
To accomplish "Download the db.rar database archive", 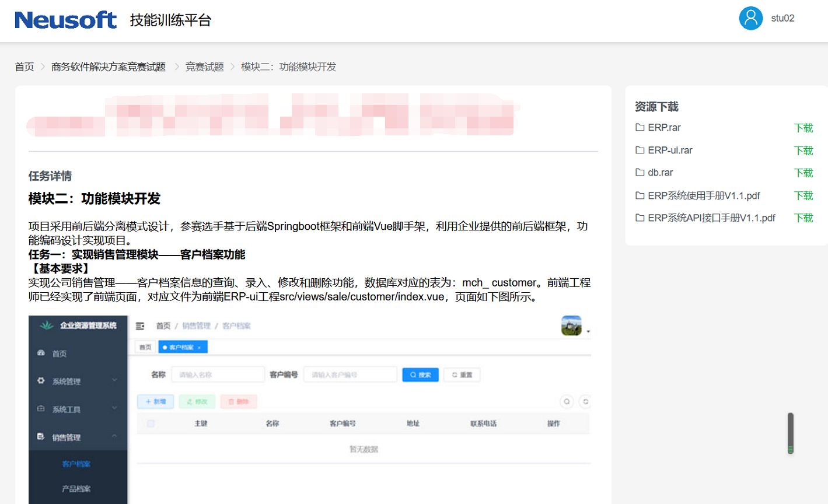I will click(x=803, y=173).
